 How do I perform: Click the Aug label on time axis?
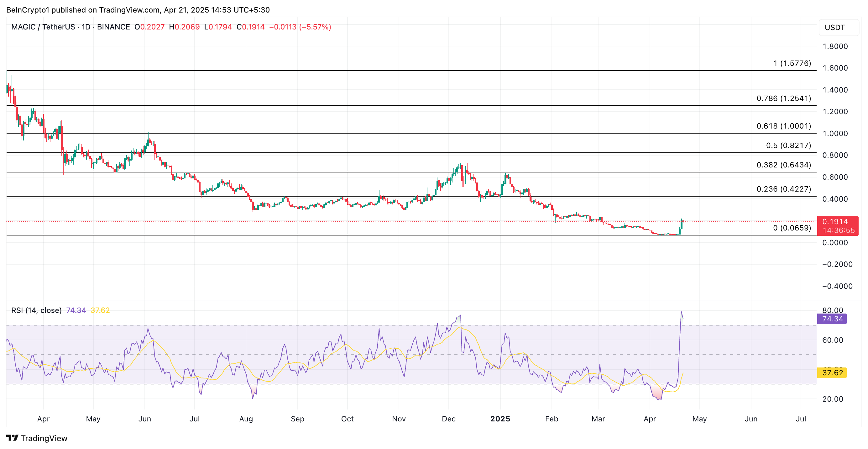coord(246,419)
